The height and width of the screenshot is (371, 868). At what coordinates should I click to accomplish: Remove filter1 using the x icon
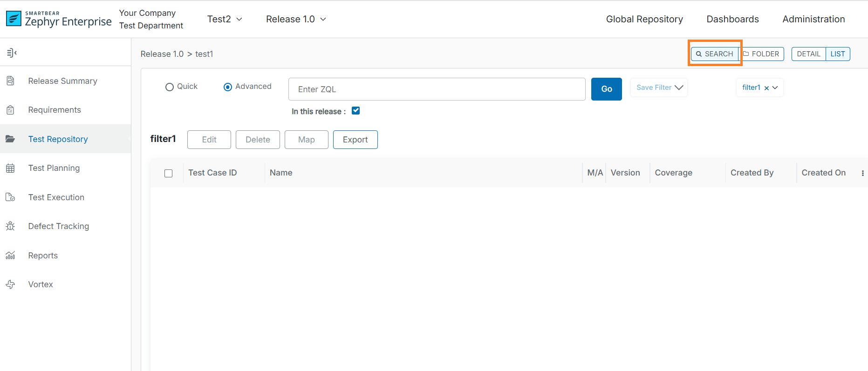[766, 88]
